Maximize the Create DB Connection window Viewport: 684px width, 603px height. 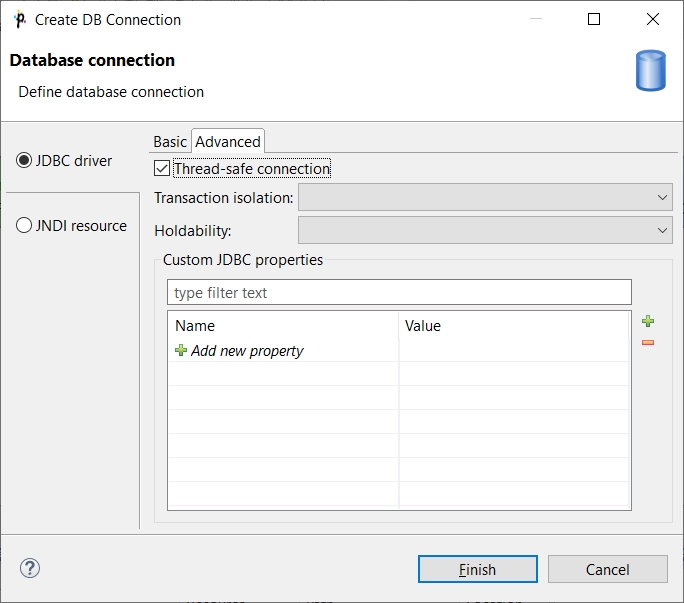[x=594, y=19]
